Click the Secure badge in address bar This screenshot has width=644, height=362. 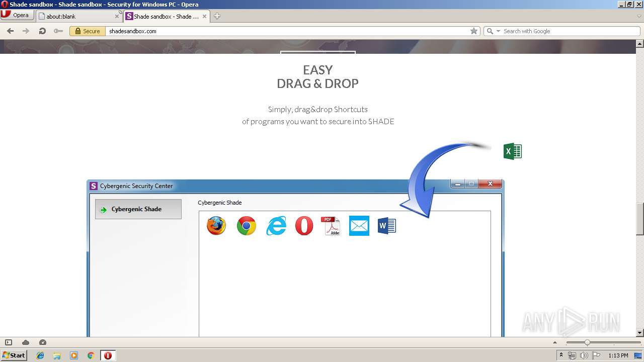(88, 31)
